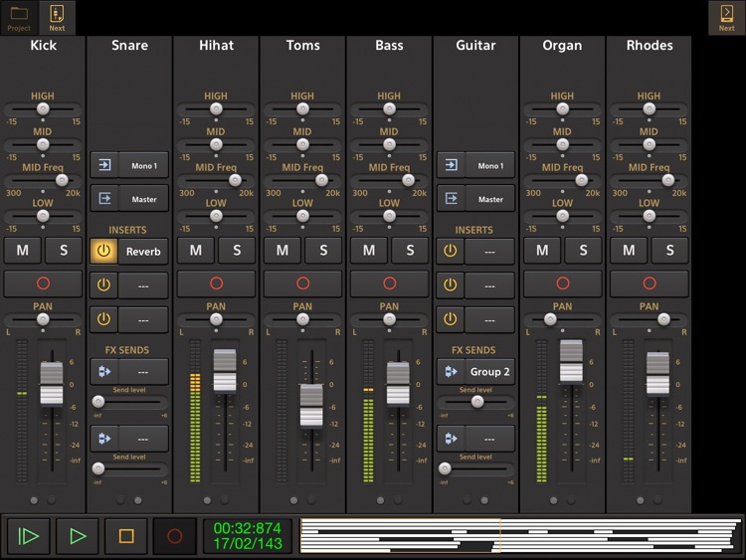746x560 pixels.
Task: Mute the Hihat channel
Action: coord(196,251)
